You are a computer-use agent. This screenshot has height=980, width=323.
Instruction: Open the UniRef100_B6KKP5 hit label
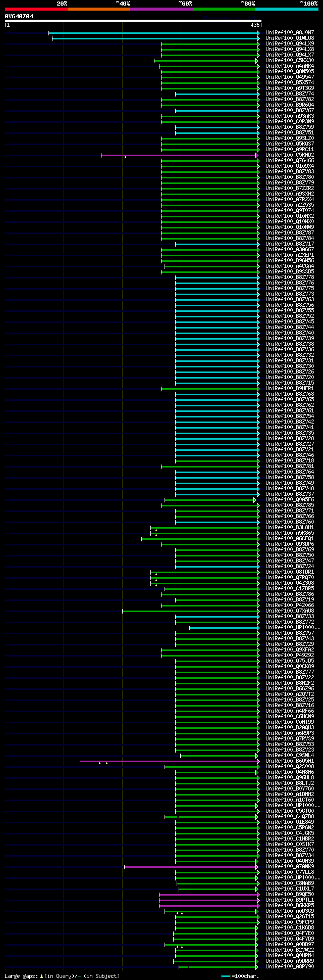(290, 906)
